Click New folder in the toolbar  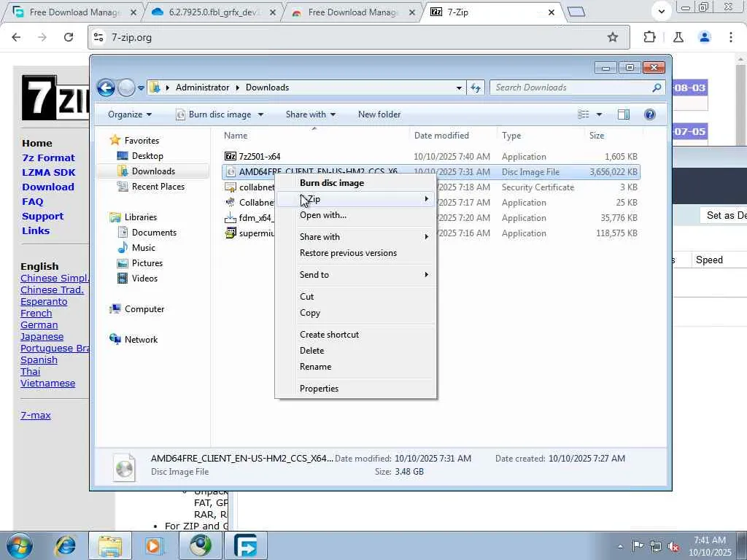click(379, 114)
